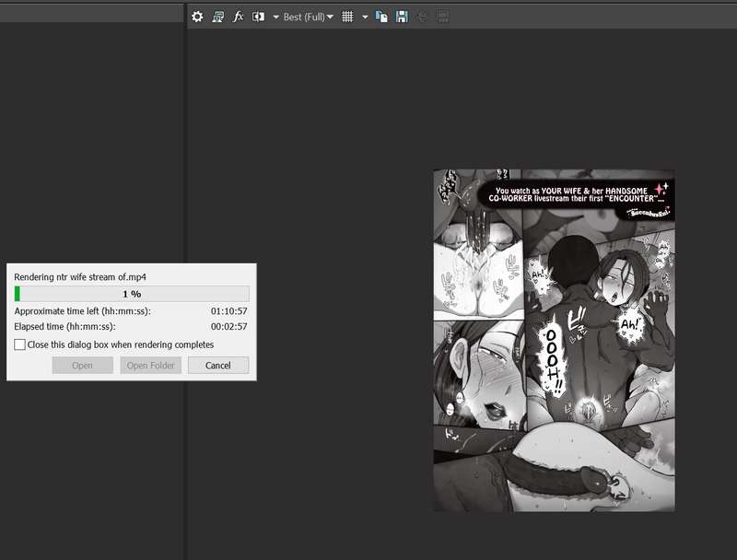Screen dimensions: 737x560
Task: Click the 1 % render progress bar
Action: coord(132,294)
